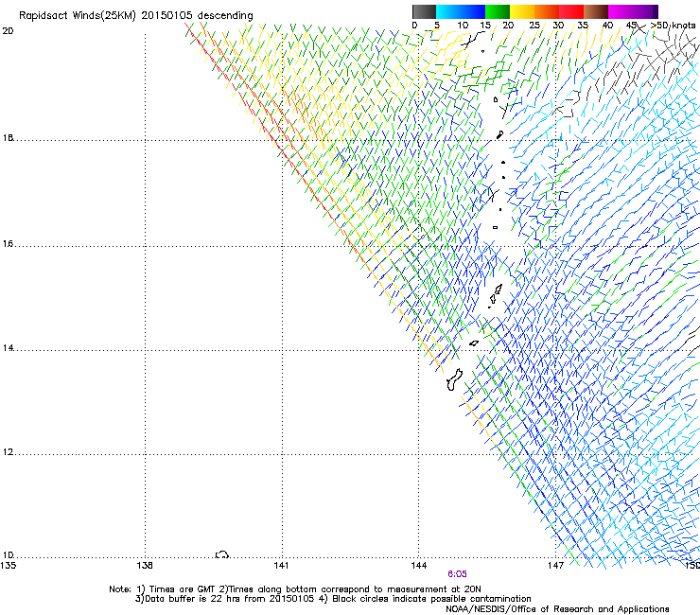Click the orange 25-30 knots legend swatch
The width and height of the screenshot is (700, 615).
pyautogui.click(x=547, y=11)
